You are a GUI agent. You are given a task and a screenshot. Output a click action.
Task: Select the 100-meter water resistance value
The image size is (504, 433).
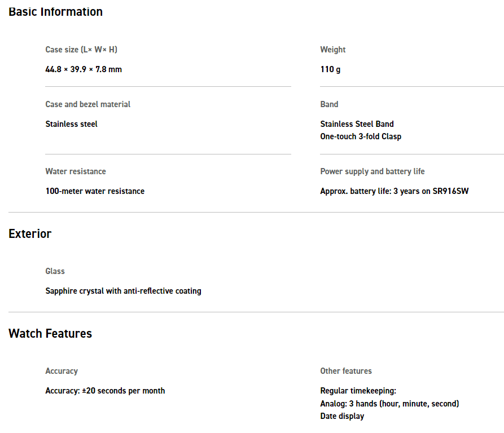pos(95,191)
